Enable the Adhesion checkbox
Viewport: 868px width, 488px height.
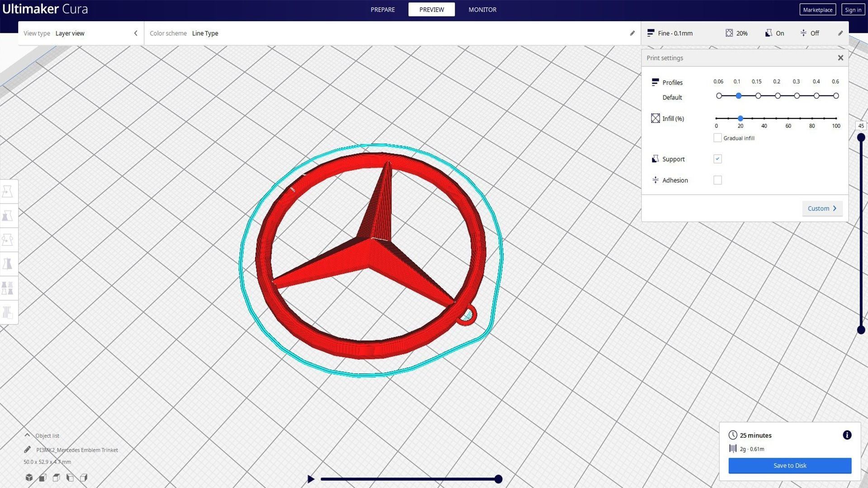pos(717,180)
